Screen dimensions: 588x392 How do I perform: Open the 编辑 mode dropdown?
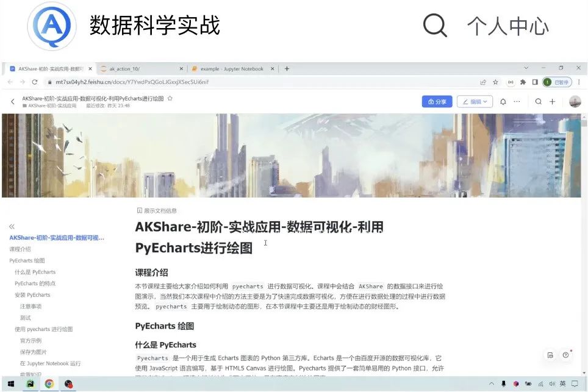[x=475, y=102]
